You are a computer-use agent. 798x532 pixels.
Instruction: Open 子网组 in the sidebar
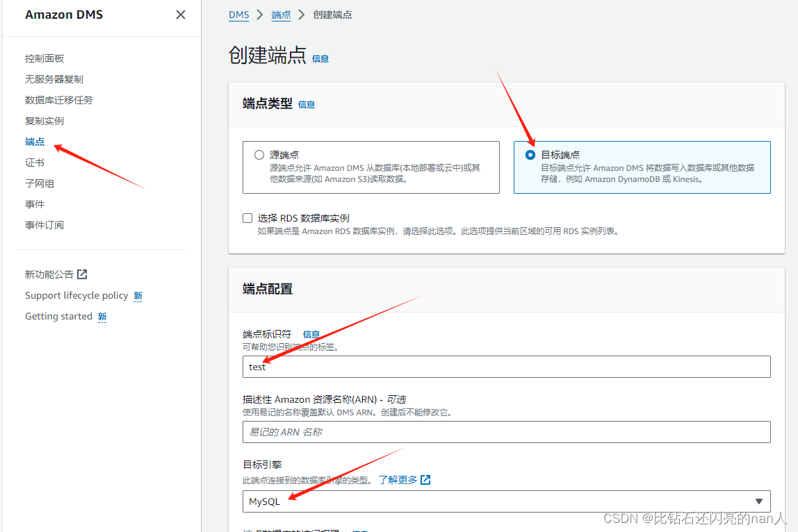39,183
